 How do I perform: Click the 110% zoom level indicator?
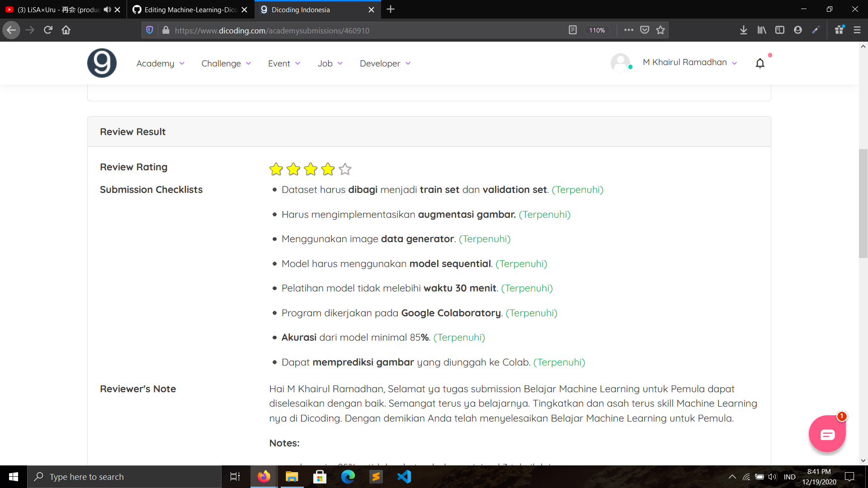tap(597, 30)
